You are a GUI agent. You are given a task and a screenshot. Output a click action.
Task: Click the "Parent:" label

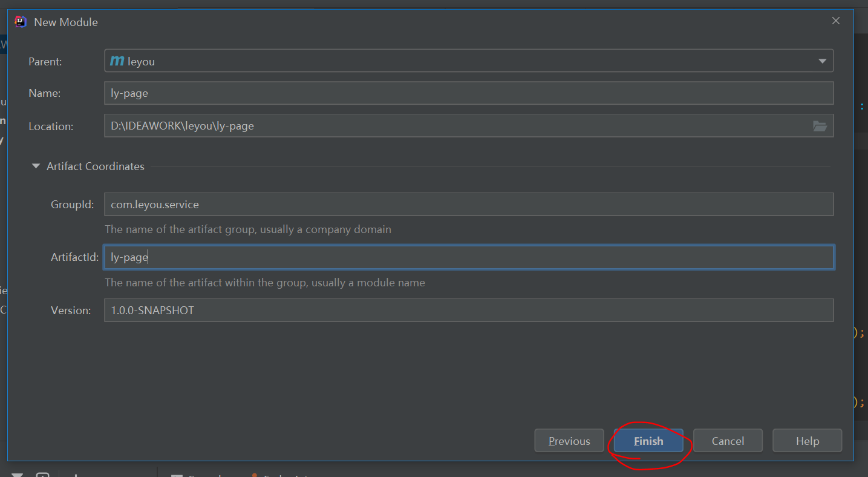(x=45, y=62)
